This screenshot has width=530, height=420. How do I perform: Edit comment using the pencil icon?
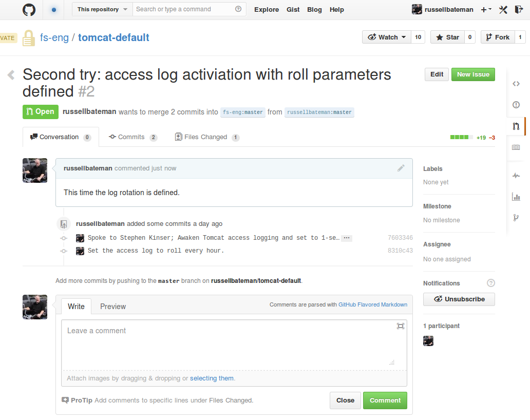coord(401,168)
